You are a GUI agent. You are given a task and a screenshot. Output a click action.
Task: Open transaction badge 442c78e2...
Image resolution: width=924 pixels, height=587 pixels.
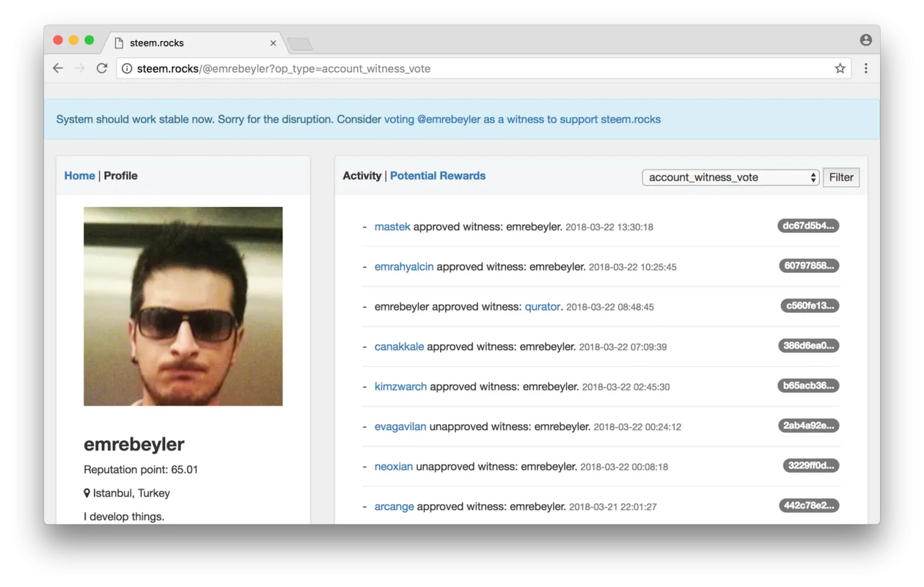tap(809, 506)
